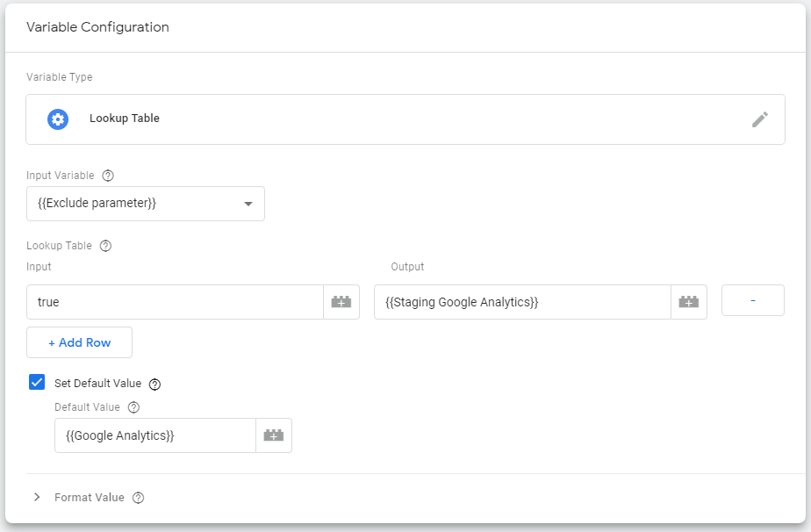811x532 pixels.
Task: Open the Exclude parameter input variable dropdown
Action: point(146,204)
